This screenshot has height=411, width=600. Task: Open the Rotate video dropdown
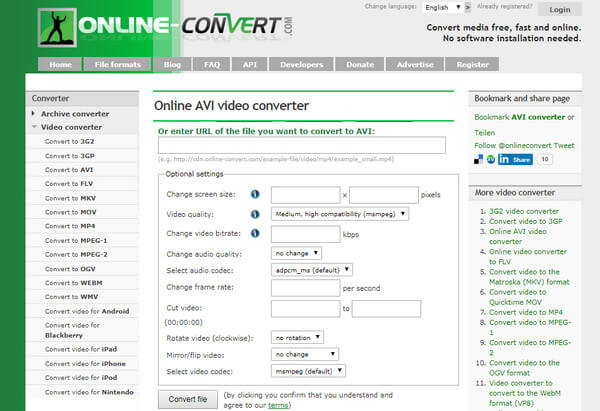point(297,338)
